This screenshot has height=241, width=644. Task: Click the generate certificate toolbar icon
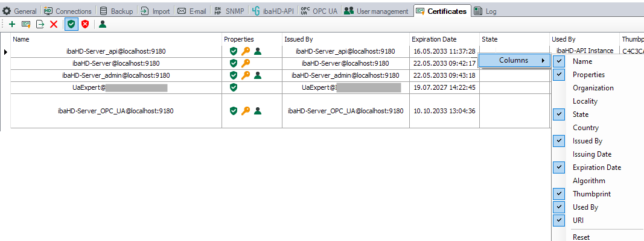click(x=26, y=25)
